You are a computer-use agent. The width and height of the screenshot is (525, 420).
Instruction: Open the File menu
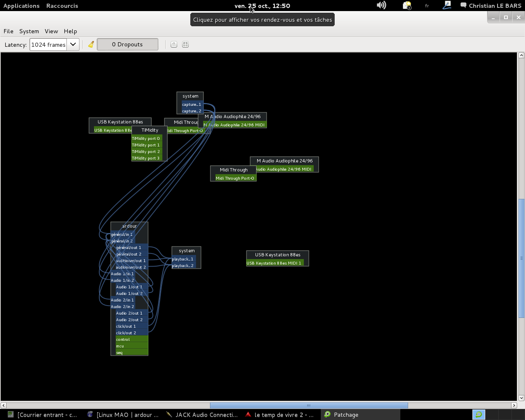8,31
